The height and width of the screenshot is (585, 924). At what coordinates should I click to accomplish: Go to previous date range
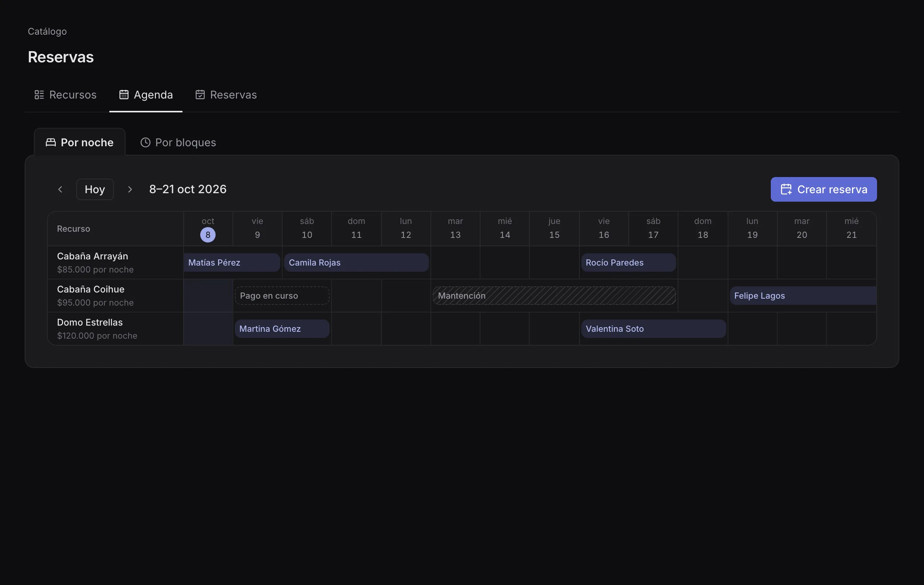point(60,189)
